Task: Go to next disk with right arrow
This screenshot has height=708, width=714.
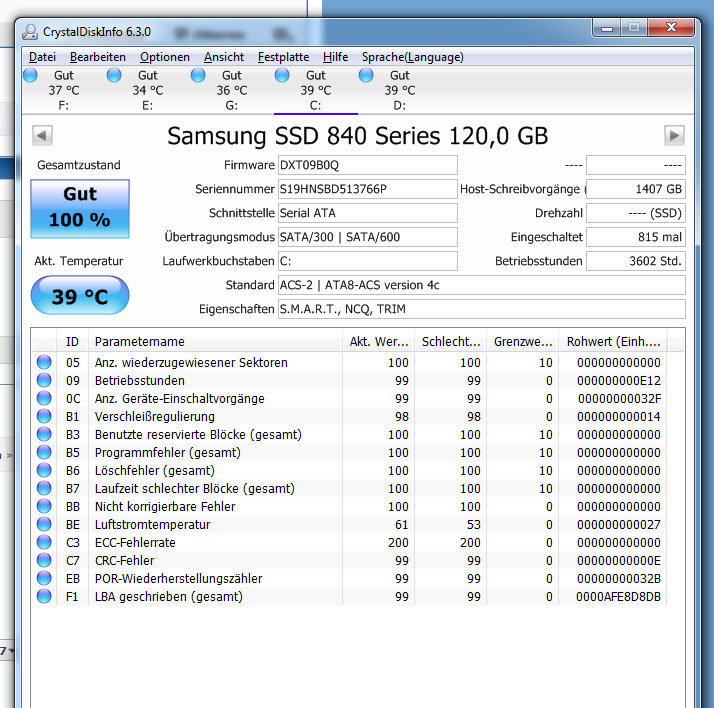Action: point(674,135)
